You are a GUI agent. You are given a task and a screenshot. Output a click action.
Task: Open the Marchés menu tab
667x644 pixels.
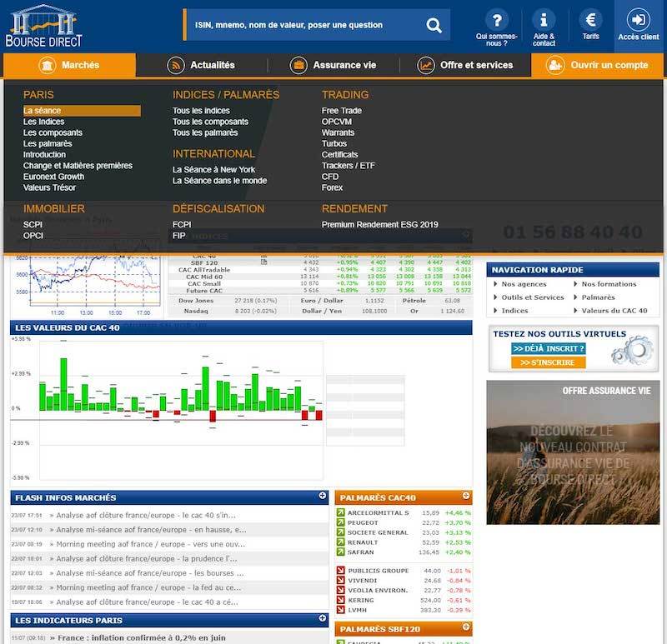click(69, 65)
